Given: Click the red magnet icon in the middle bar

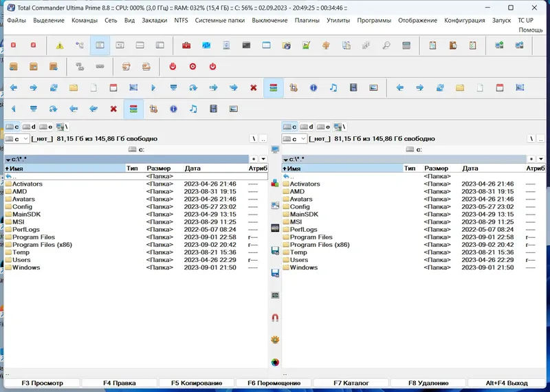Looking at the screenshot, I should click(276, 318).
